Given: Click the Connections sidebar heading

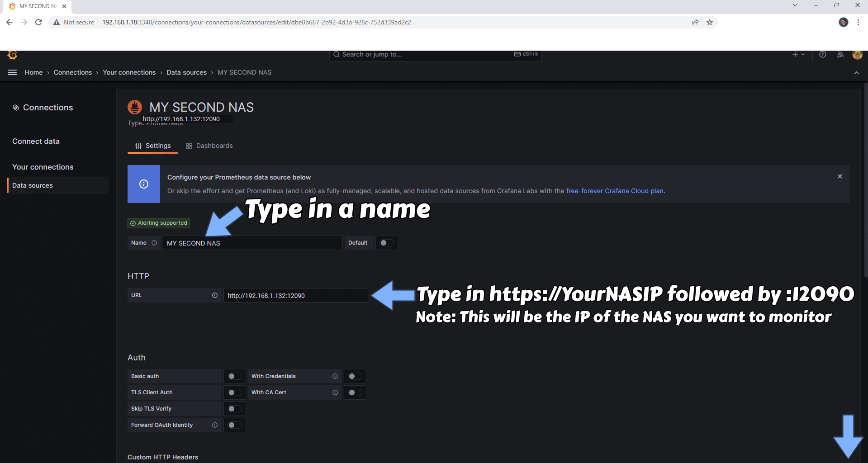Looking at the screenshot, I should point(43,108).
